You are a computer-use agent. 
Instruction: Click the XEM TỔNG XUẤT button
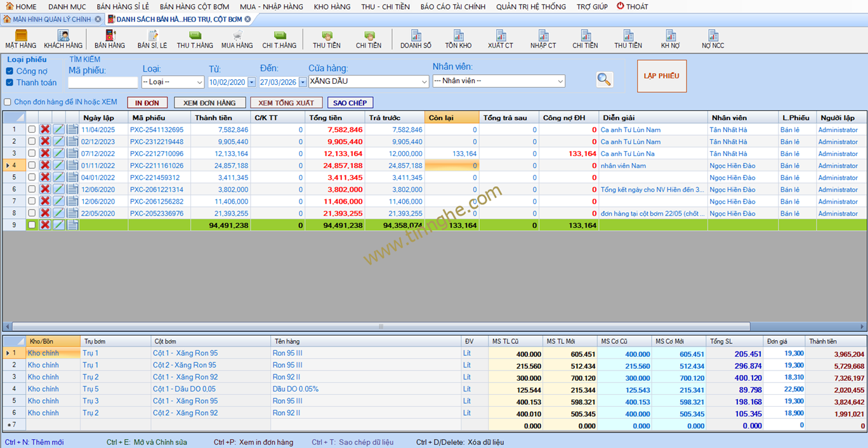click(286, 103)
